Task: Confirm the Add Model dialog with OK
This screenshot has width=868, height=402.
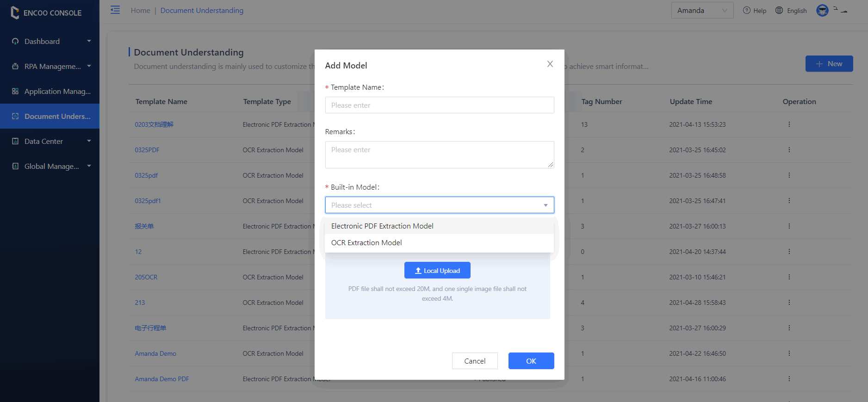Action: click(x=531, y=361)
